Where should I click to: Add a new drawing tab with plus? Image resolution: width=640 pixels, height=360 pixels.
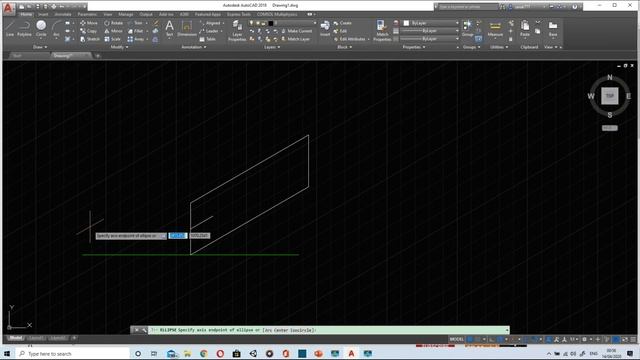[98, 56]
